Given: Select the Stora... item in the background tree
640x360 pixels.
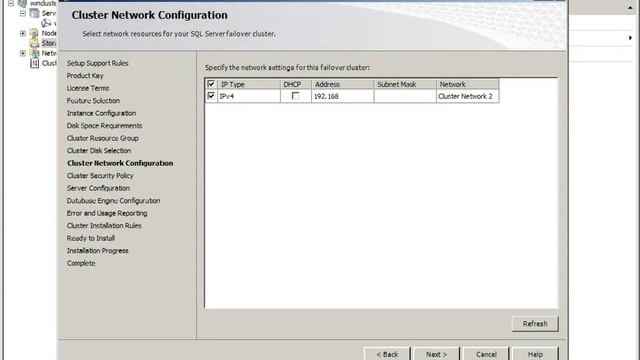Looking at the screenshot, I should [x=49, y=43].
